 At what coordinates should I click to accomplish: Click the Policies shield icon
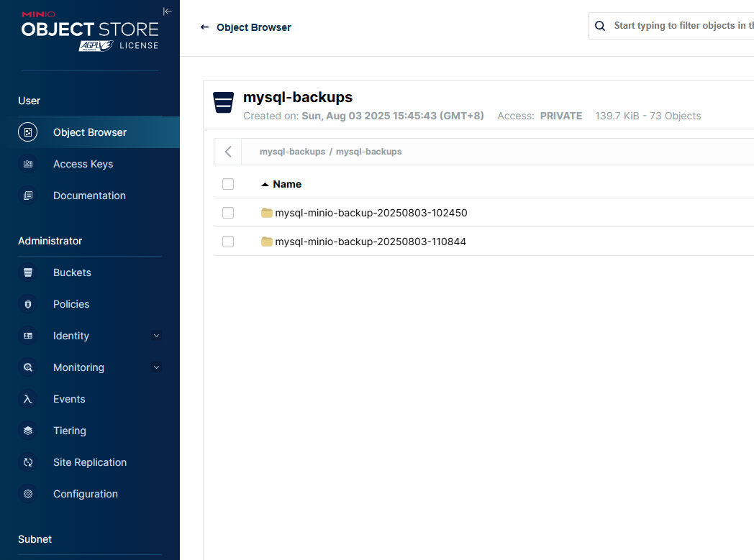pyautogui.click(x=28, y=304)
